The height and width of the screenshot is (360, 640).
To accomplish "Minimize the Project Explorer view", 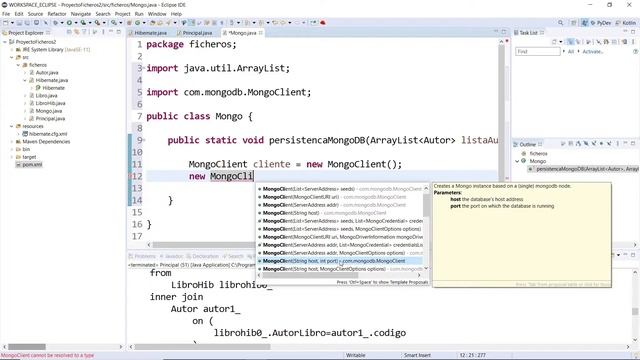I will [x=111, y=32].
